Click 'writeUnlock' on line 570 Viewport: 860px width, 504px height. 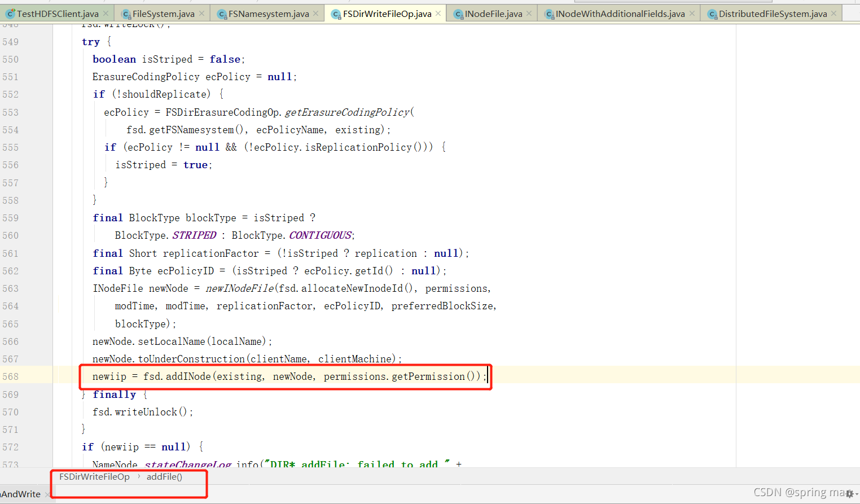click(x=146, y=412)
